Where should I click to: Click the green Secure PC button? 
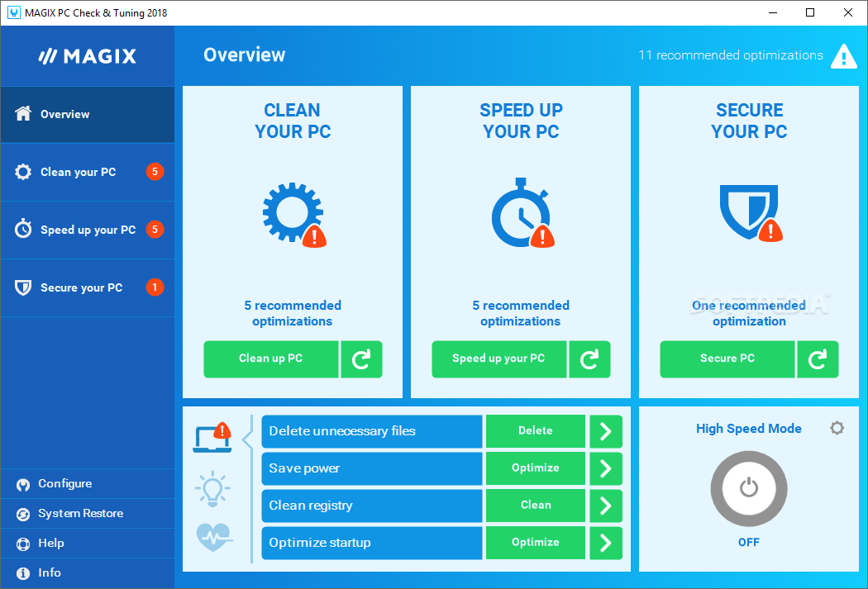click(727, 359)
